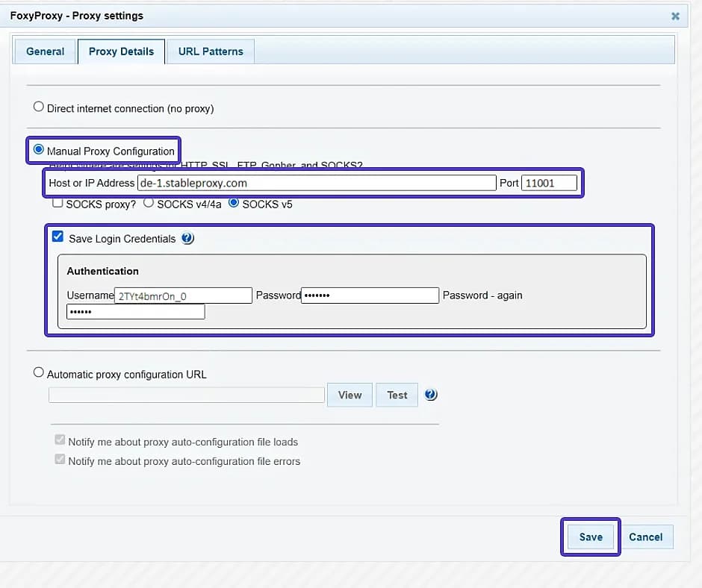Switch to the General tab
The width and height of the screenshot is (702, 588).
[x=45, y=51]
